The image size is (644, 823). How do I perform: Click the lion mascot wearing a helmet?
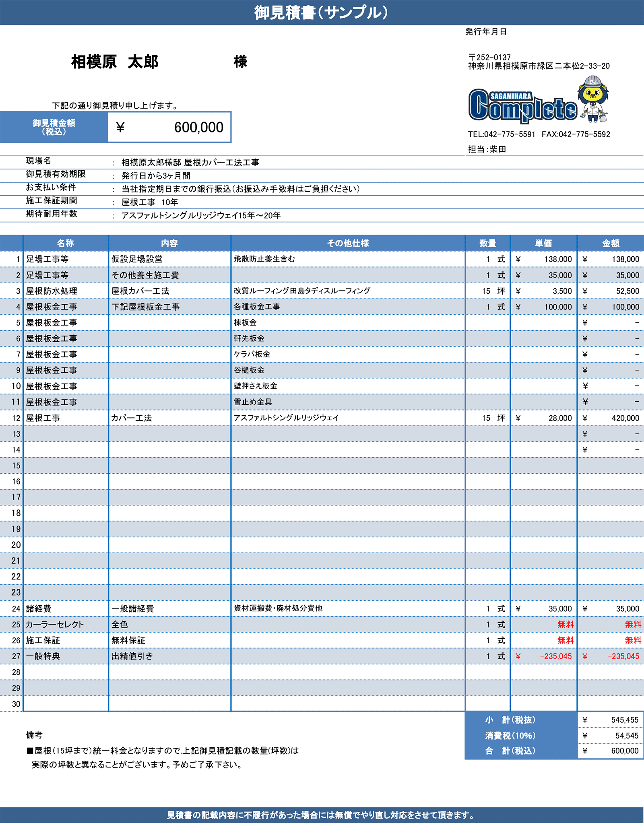point(592,99)
